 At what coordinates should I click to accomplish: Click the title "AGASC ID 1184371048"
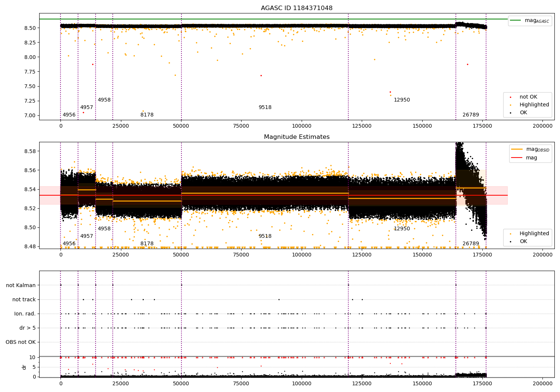click(x=296, y=8)
